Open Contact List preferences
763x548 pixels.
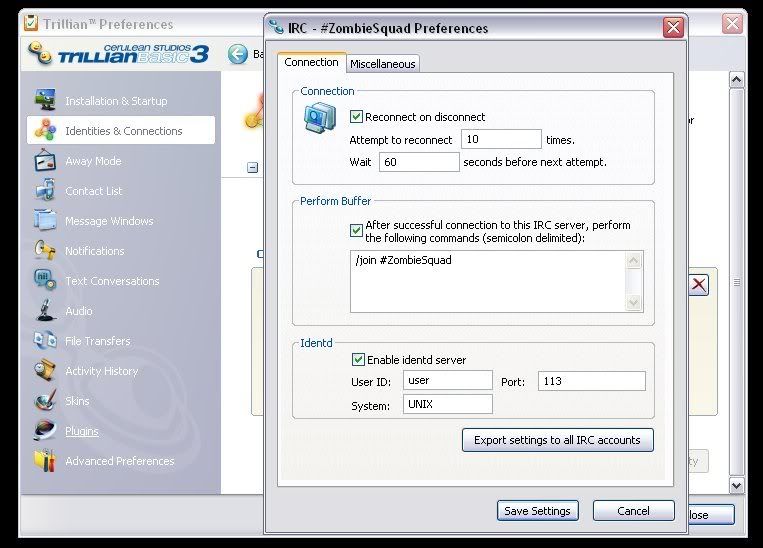pos(93,191)
